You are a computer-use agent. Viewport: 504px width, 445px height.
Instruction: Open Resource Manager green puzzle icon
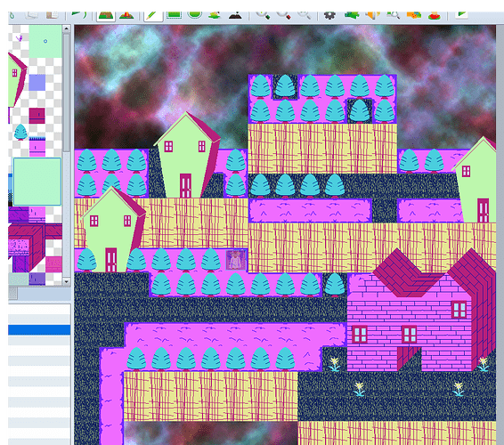(x=352, y=15)
